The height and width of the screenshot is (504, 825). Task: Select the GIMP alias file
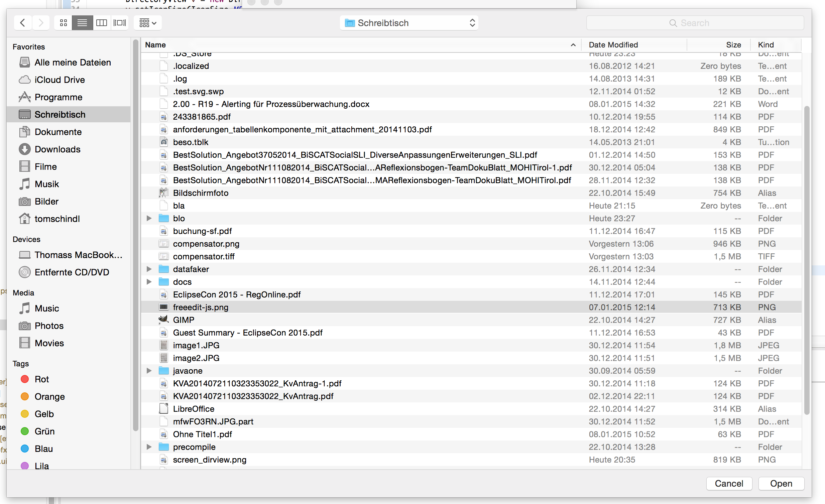pyautogui.click(x=471, y=320)
